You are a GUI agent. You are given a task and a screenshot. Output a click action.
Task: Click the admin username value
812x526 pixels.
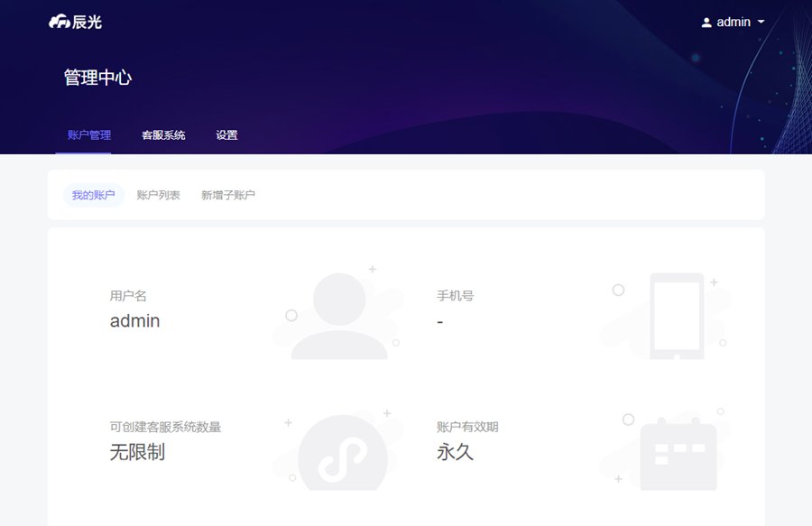pos(134,320)
